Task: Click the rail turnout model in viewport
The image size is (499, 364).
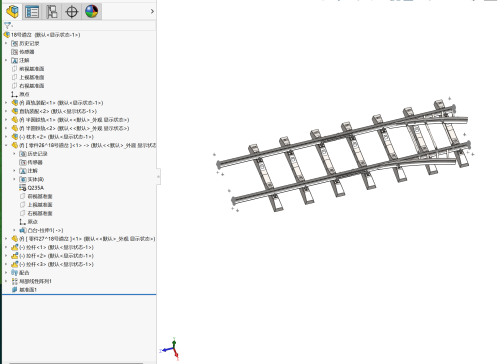Action: click(343, 154)
